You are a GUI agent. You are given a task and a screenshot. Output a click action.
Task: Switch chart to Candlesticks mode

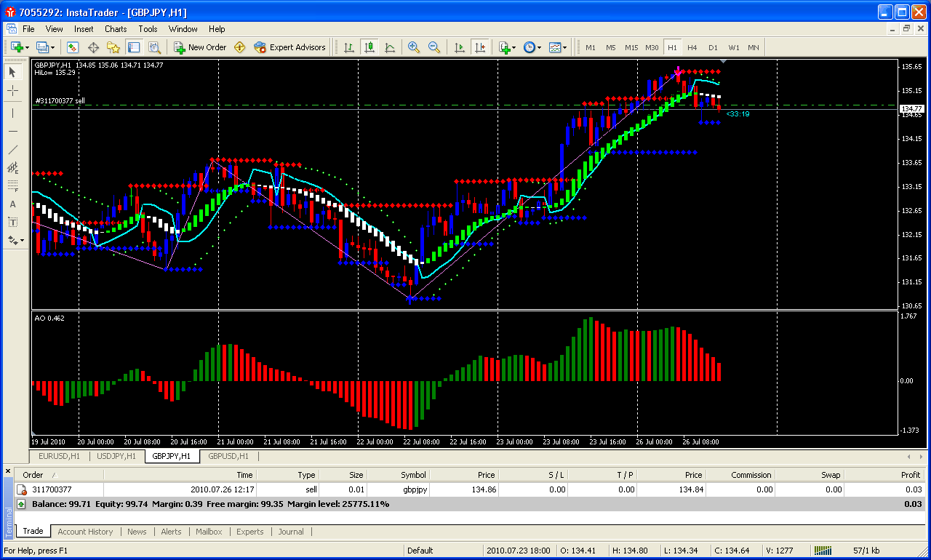369,47
